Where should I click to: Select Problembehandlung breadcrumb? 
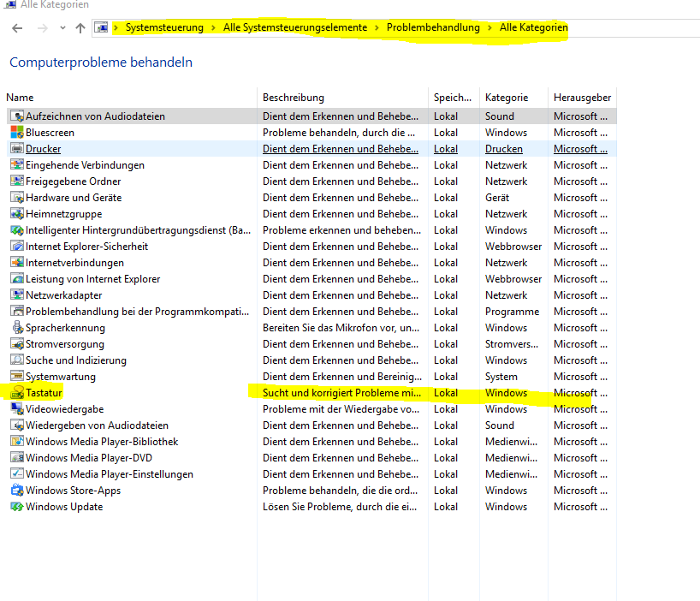point(433,27)
